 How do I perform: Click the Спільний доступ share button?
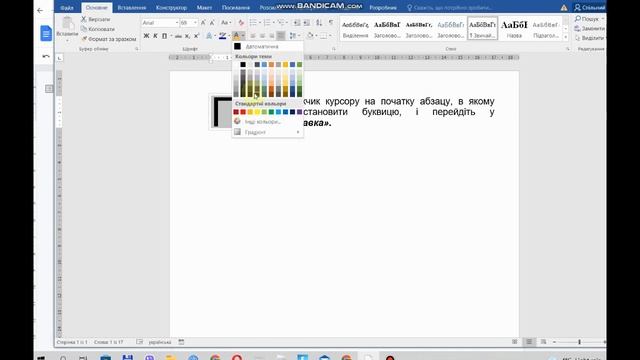tap(589, 8)
